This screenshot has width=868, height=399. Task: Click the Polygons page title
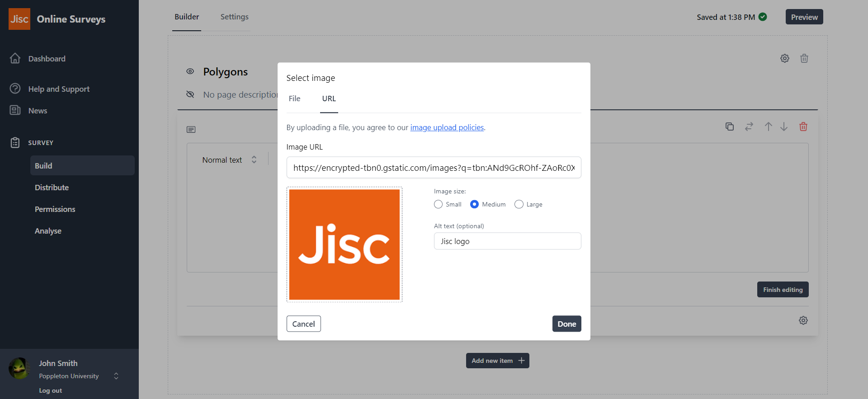coord(226,72)
